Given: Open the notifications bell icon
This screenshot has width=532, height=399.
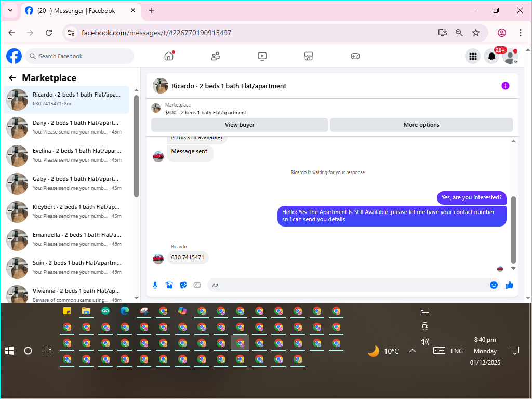Looking at the screenshot, I should pos(491,56).
